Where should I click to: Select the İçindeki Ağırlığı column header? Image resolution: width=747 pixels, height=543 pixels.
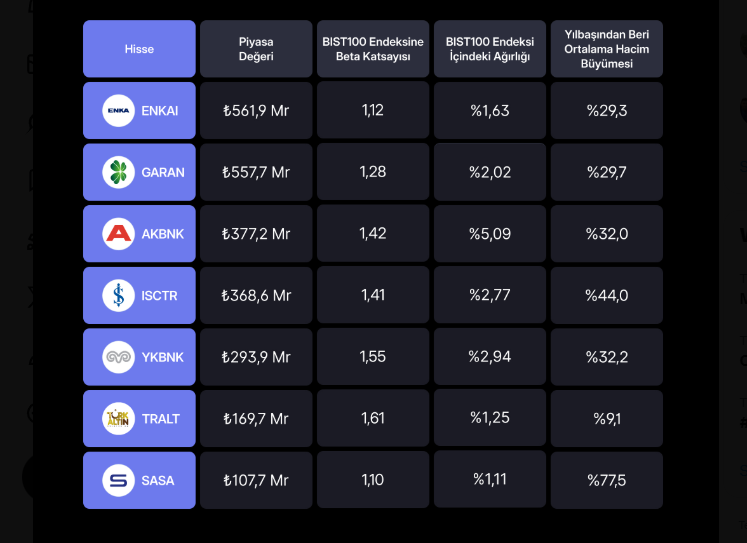click(490, 49)
